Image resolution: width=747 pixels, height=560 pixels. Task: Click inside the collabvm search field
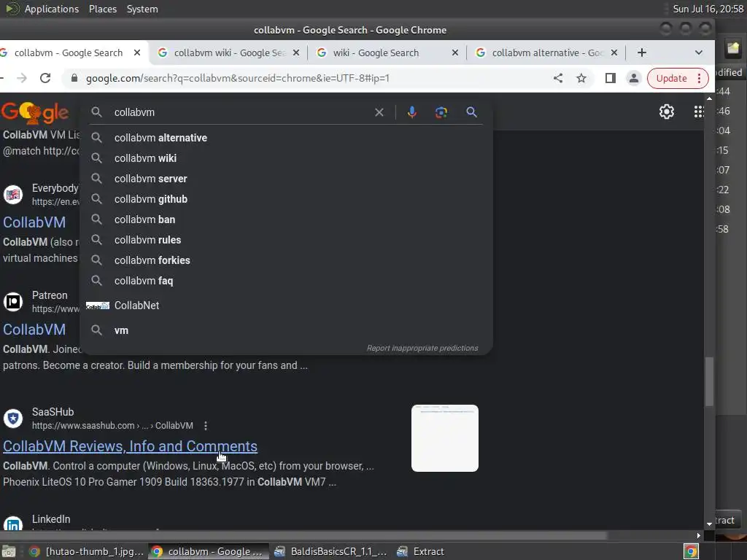(x=239, y=112)
